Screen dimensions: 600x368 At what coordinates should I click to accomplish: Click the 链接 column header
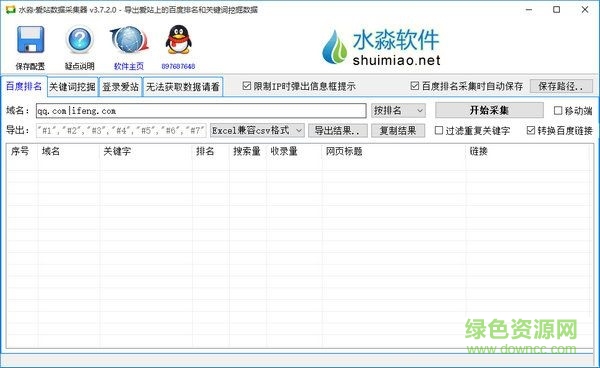(528, 151)
